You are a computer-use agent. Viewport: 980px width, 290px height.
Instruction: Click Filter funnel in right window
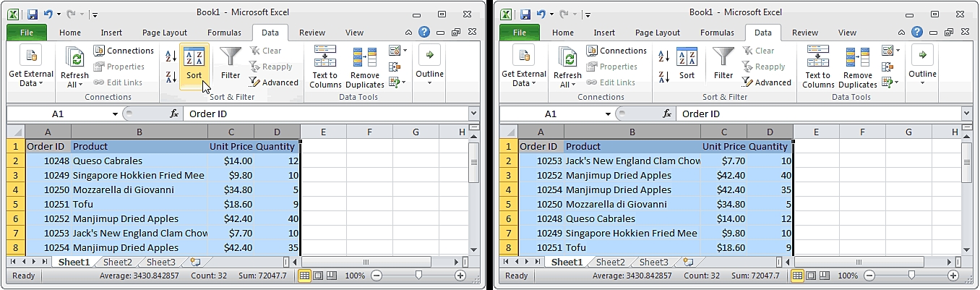coord(723,65)
